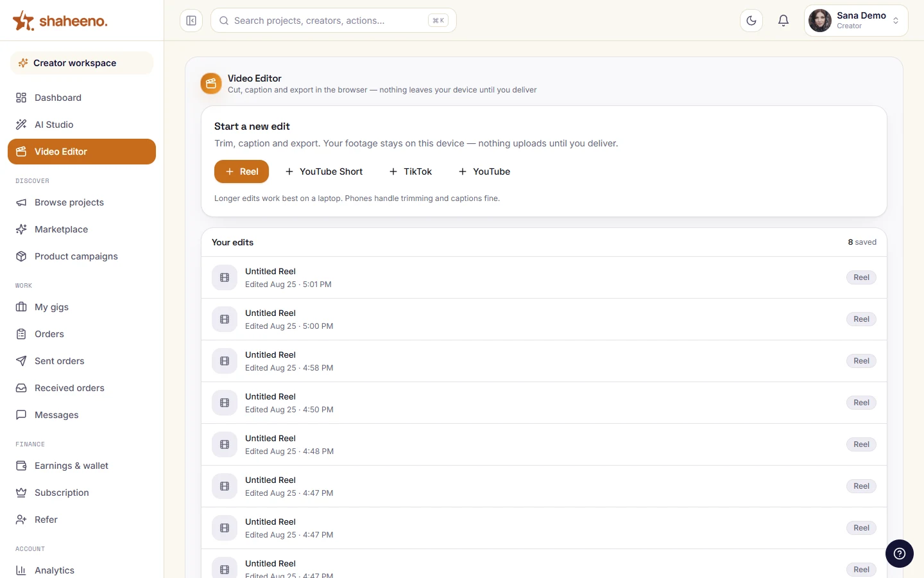
Task: Open the Creator workspace selector
Action: [81, 63]
